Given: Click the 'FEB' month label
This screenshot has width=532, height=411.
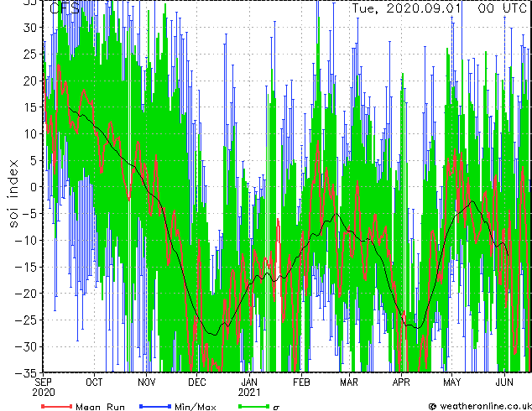Looking at the screenshot, I should coord(301,382).
